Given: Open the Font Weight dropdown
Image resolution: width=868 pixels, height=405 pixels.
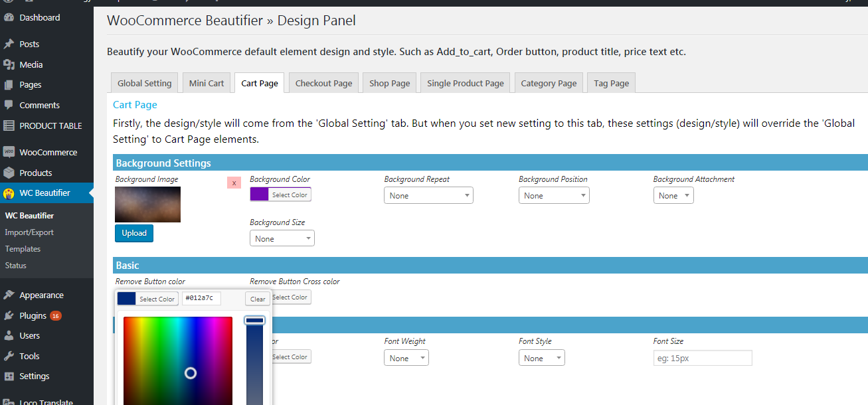Looking at the screenshot, I should (406, 358).
